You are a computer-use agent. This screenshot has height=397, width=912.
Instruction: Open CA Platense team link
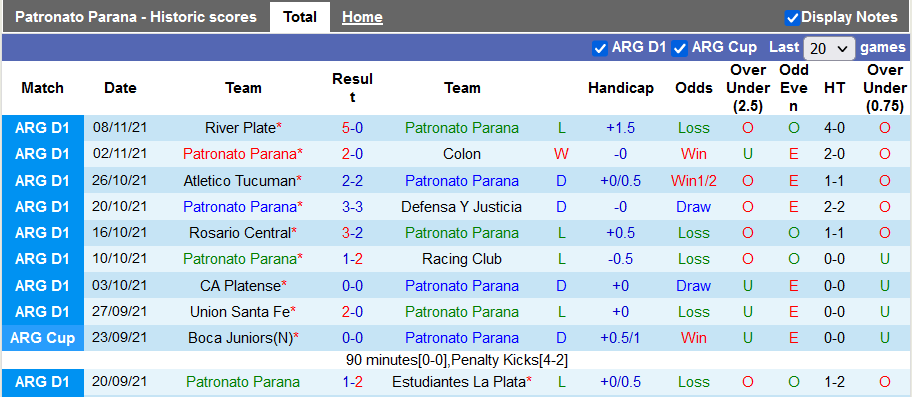(x=240, y=286)
